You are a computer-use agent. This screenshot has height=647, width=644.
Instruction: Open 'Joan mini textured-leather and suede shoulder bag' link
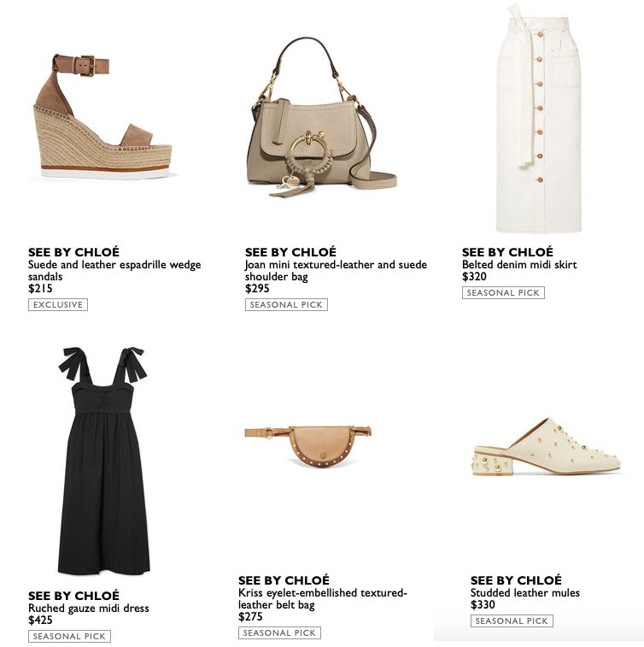[x=336, y=270]
